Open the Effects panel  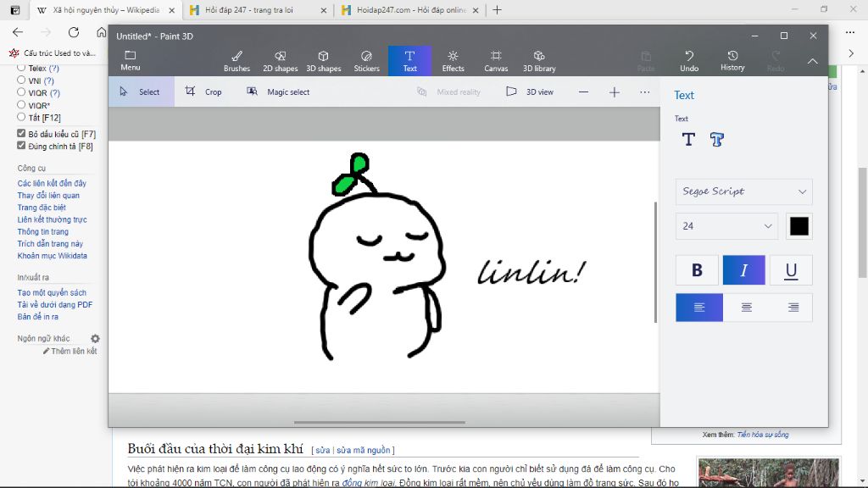click(453, 61)
